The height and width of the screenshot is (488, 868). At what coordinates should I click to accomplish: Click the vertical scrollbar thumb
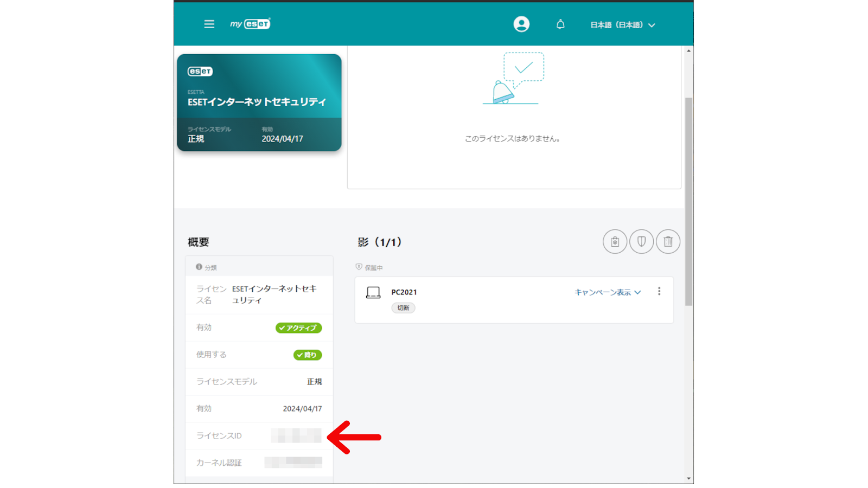coord(688,202)
